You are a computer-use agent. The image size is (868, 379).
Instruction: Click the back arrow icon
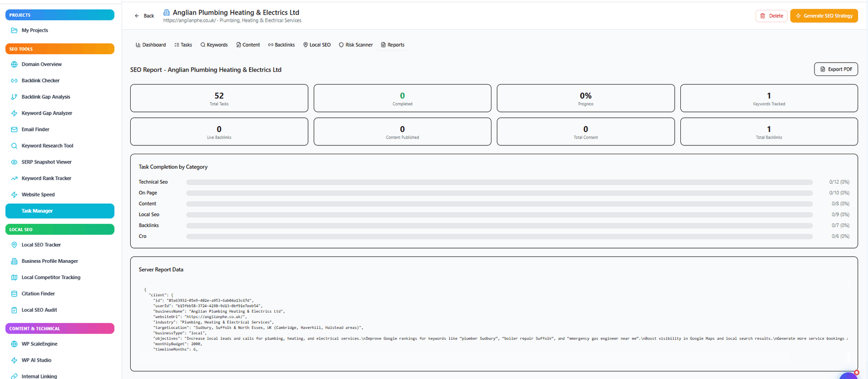pos(137,16)
